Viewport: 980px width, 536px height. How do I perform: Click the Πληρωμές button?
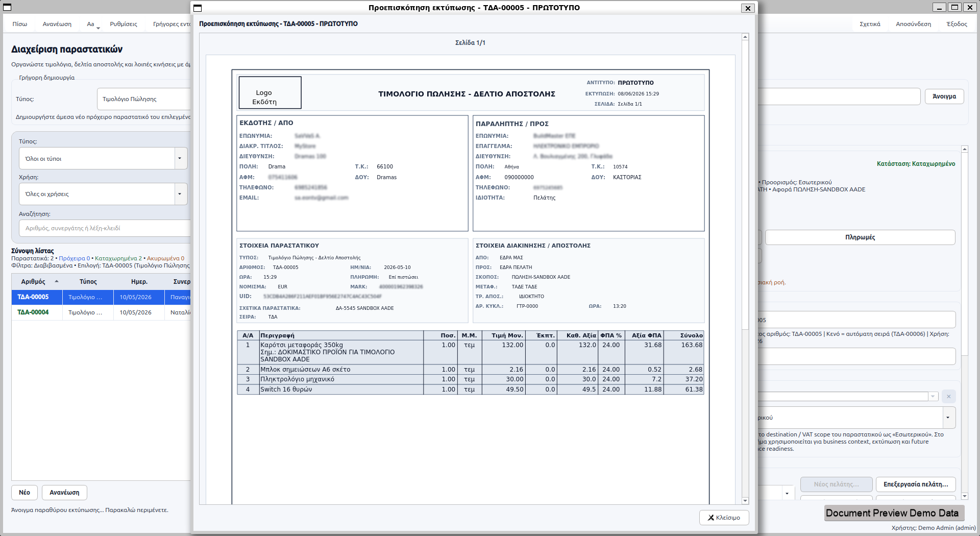pos(860,237)
